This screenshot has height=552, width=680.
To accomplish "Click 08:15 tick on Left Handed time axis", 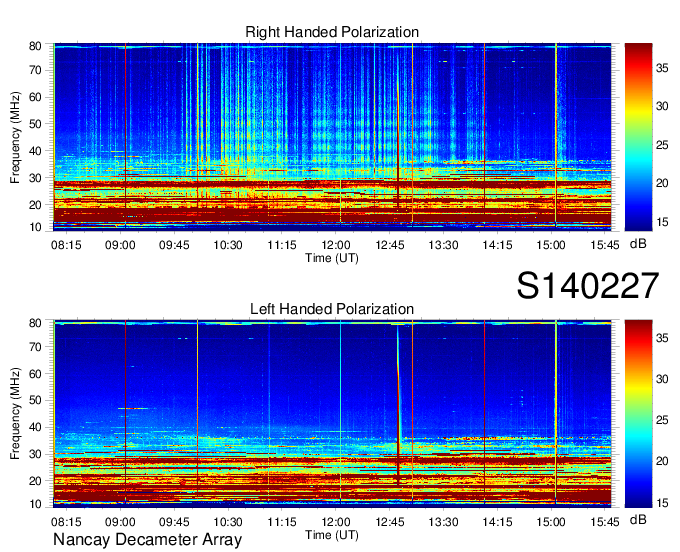I will [66, 522].
